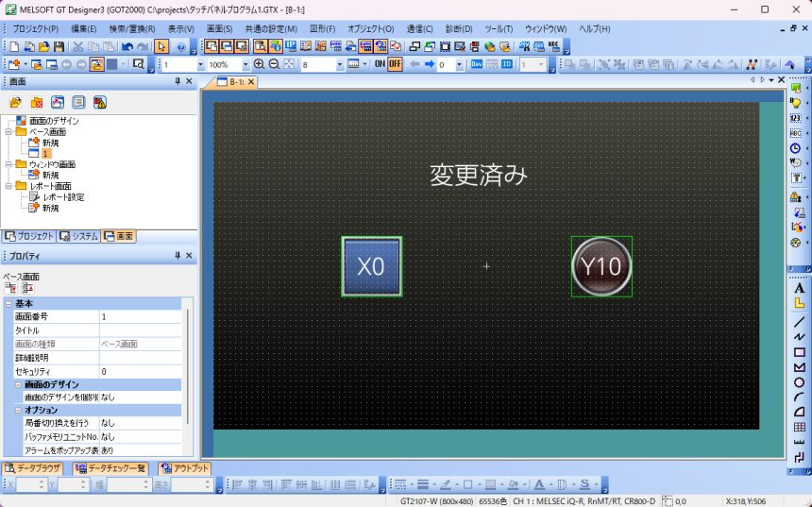Pick the Text (A) tool
The width and height of the screenshot is (812, 507).
[x=799, y=288]
